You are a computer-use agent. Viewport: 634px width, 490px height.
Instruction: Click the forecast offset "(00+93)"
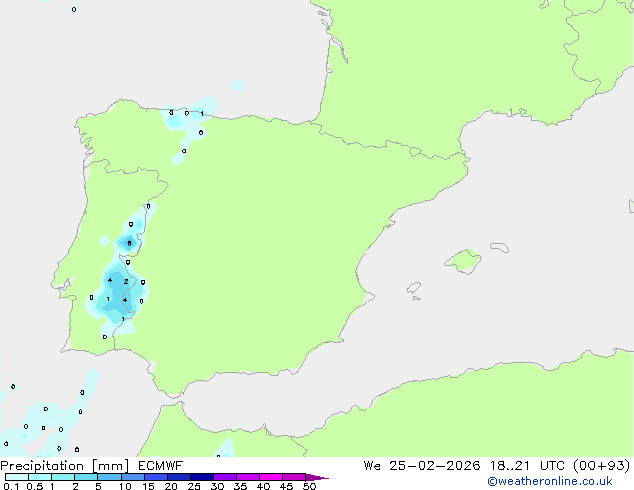click(602, 466)
